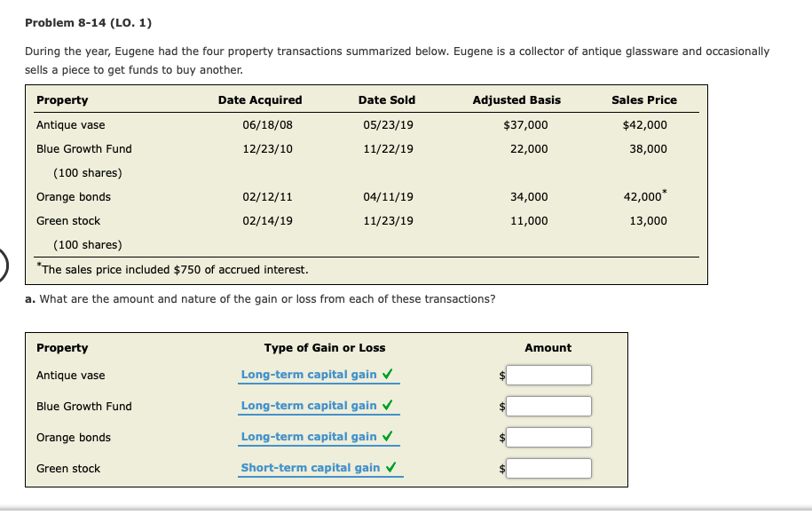Click green checkmark beside Blue Growth Fund answer
812x515 pixels.
pos(387,405)
